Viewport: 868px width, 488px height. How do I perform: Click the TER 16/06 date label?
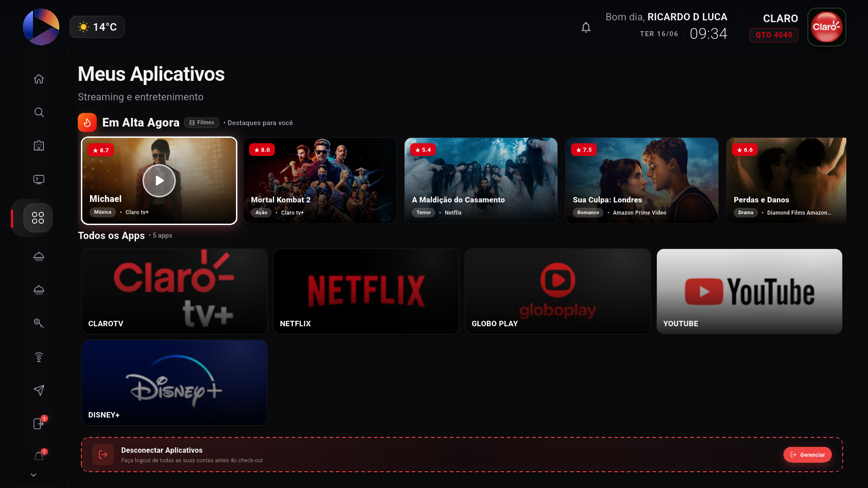(659, 34)
